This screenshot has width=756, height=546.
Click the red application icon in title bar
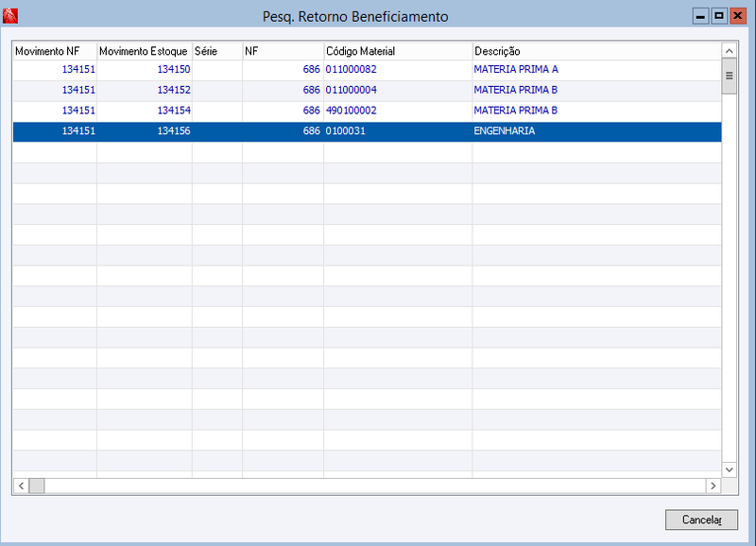[x=10, y=16]
